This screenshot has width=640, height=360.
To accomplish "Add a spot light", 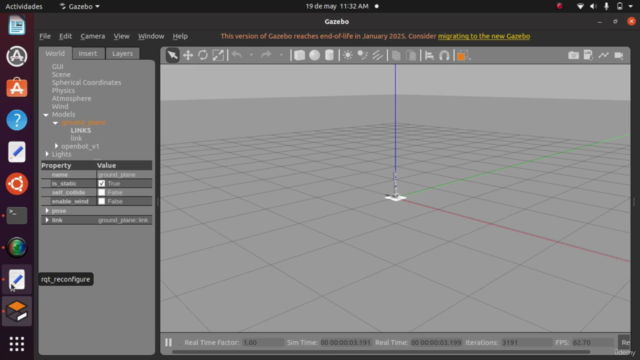I will click(362, 55).
